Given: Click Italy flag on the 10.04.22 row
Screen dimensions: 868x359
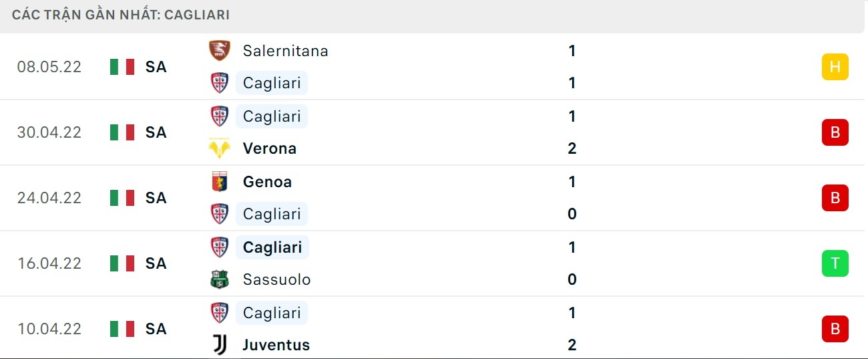Looking at the screenshot, I should point(122,329).
